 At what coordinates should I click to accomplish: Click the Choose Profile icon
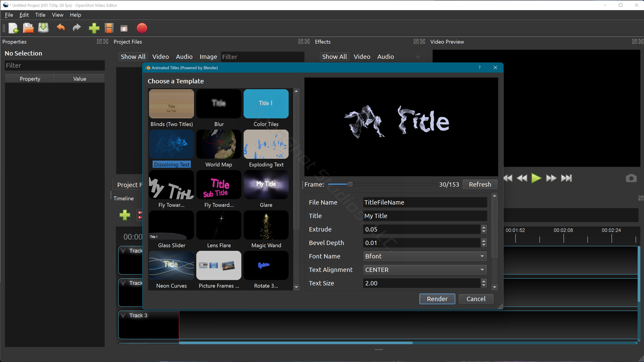109,28
